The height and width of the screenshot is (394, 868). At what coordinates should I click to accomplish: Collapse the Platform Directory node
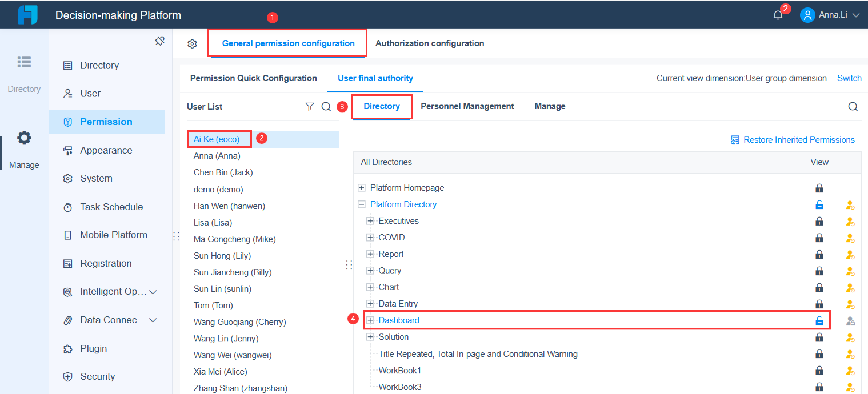tap(362, 204)
